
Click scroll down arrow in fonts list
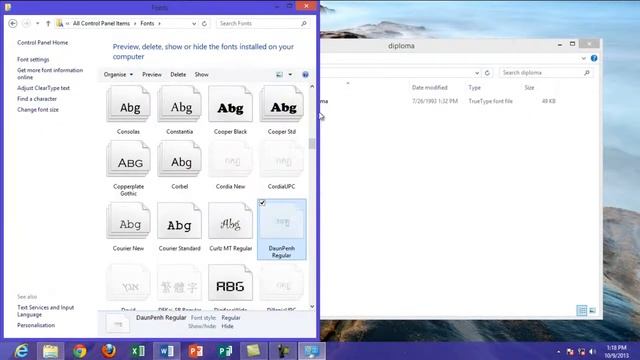tap(312, 307)
